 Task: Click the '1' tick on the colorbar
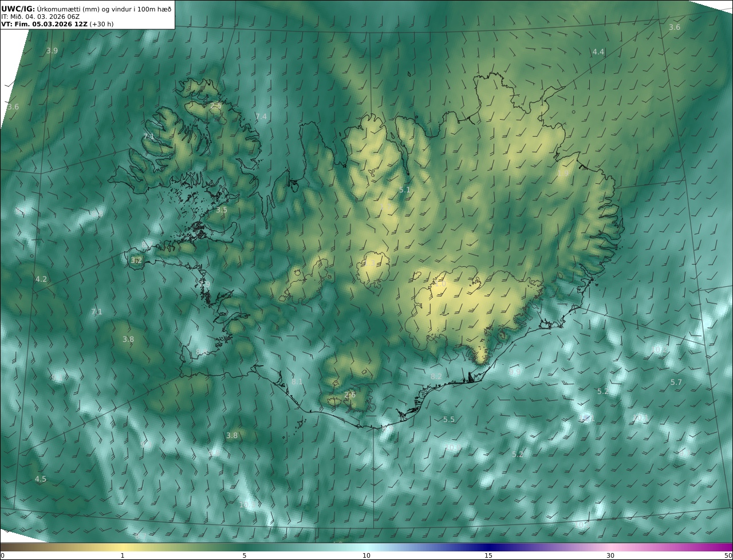(x=123, y=555)
